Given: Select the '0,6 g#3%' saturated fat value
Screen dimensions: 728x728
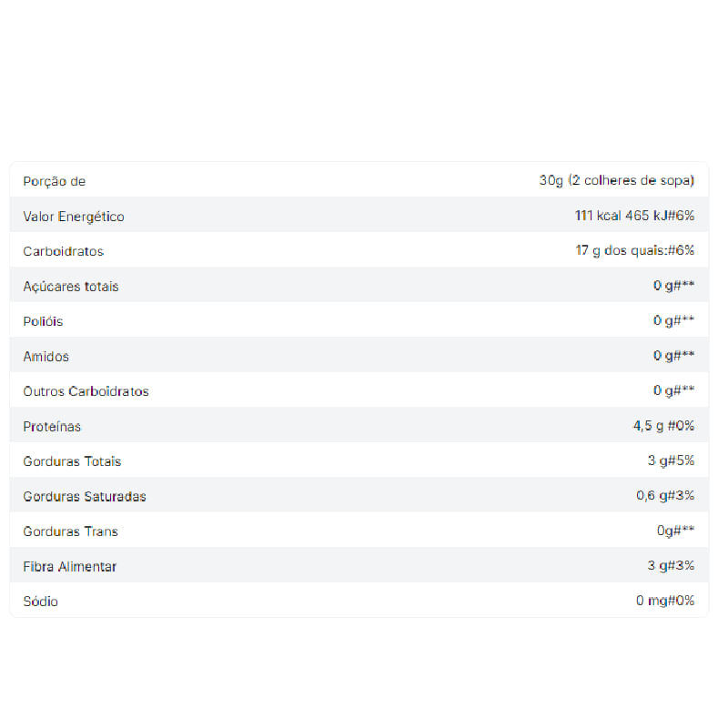Looking at the screenshot, I should 665,495.
